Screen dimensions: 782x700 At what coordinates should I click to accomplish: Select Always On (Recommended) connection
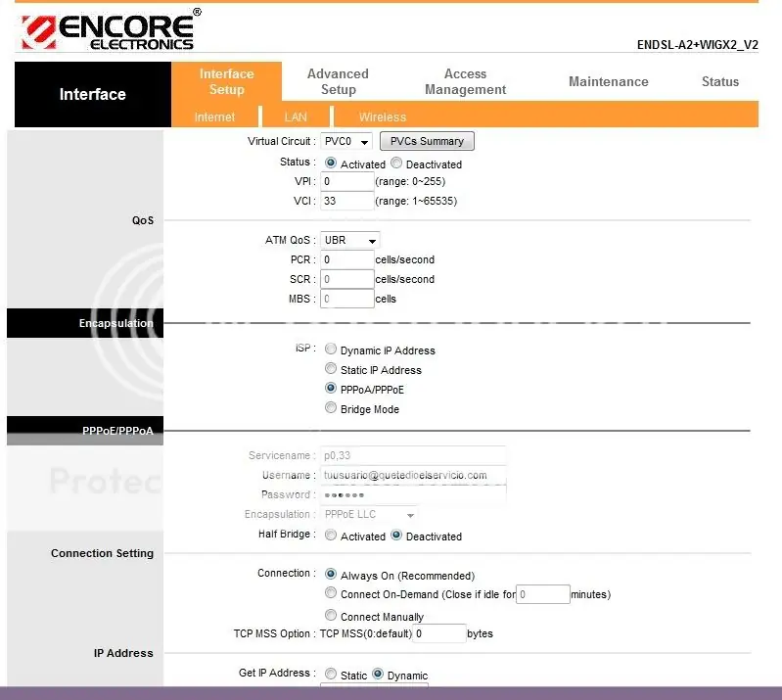tap(330, 574)
